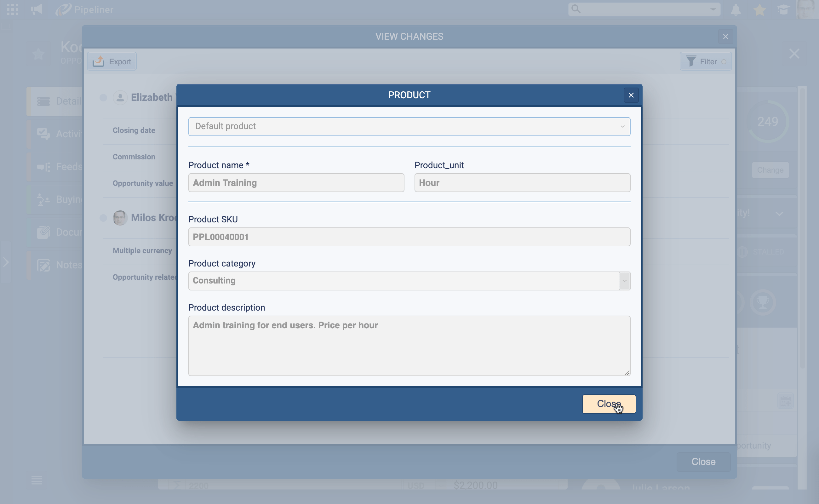Open the announcements megaphone icon
This screenshot has height=504, width=819.
click(36, 9)
